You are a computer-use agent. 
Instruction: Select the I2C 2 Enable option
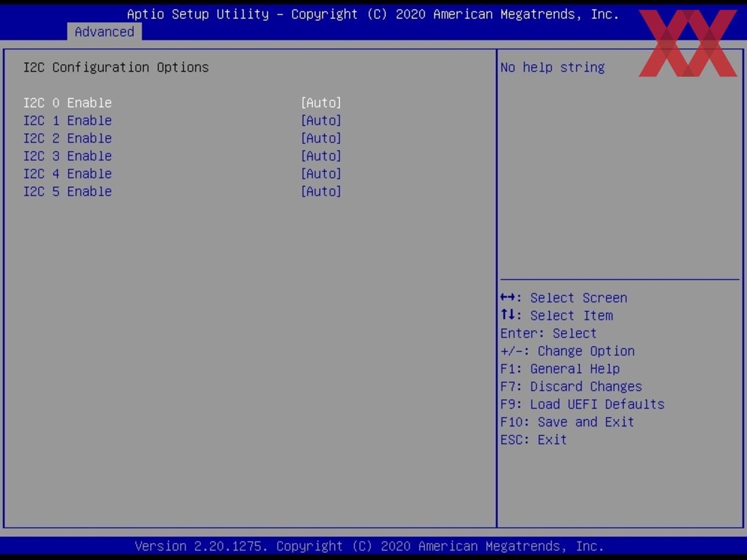[x=68, y=138]
